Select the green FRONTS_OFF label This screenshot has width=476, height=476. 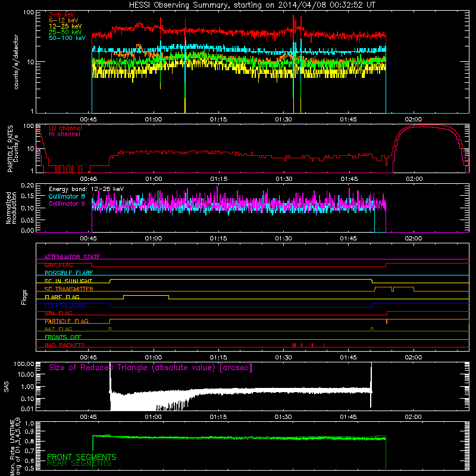coord(63,337)
